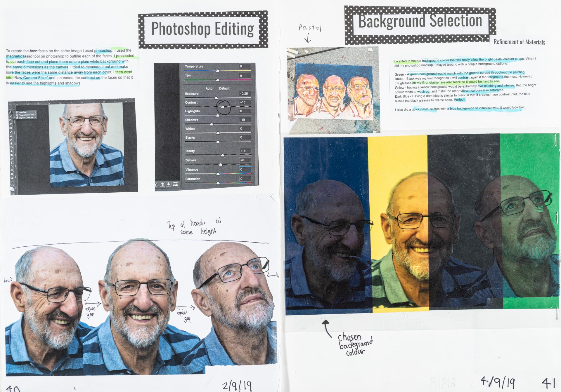Select the Hand tool
The height and width of the screenshot is (392, 561).
12,174
